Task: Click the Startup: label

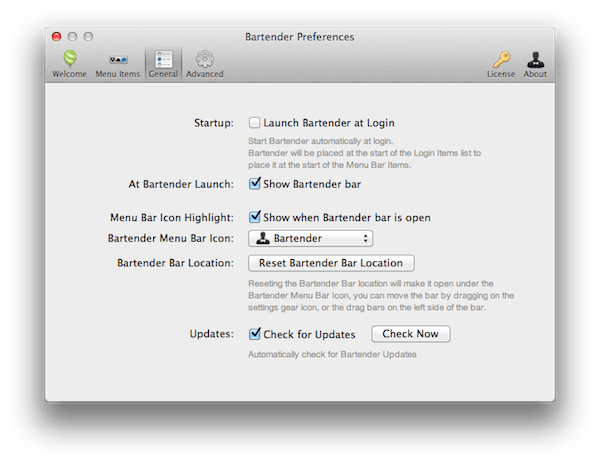Action: point(214,123)
